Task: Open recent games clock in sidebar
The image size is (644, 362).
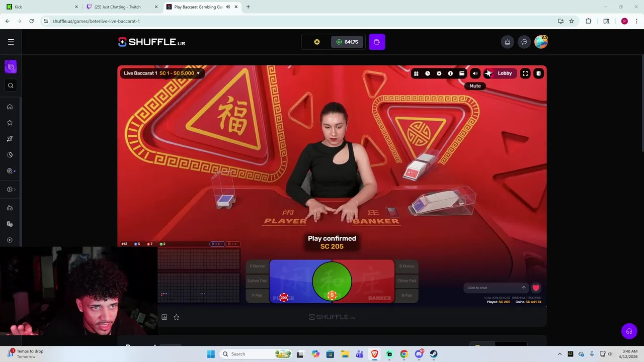Action: (10, 155)
